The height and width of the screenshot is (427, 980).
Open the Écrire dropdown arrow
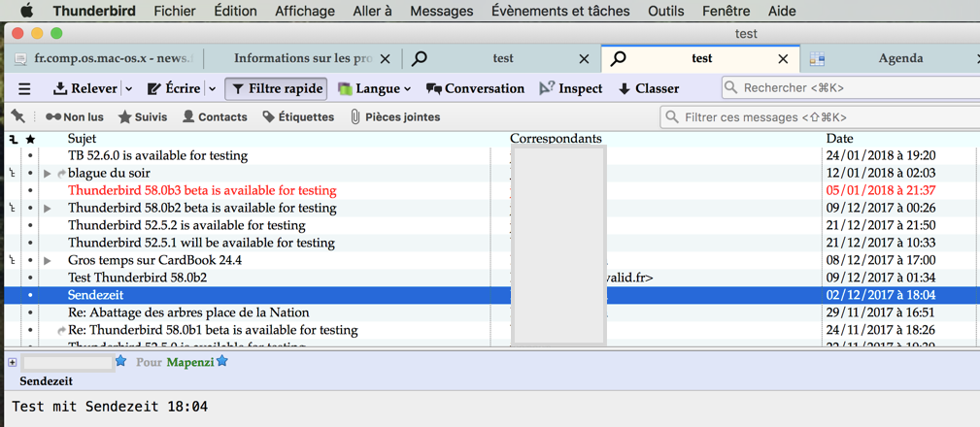pos(212,88)
